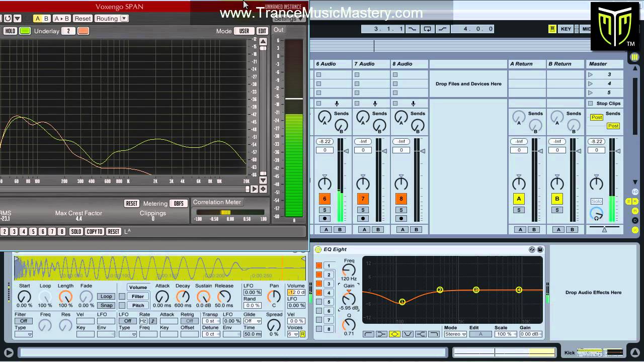Click the SPAN play arrow below the spectrum
Image resolution: width=644 pixels, height=362 pixels.
(254, 189)
